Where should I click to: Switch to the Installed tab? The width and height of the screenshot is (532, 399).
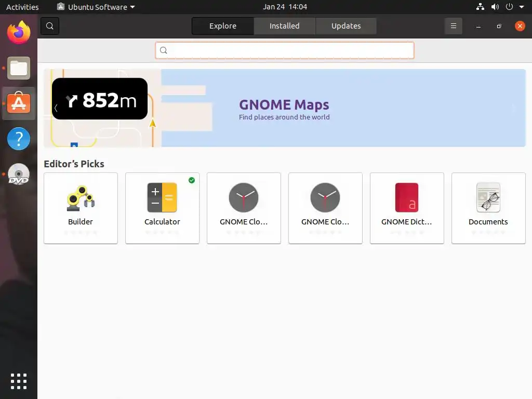[284, 26]
